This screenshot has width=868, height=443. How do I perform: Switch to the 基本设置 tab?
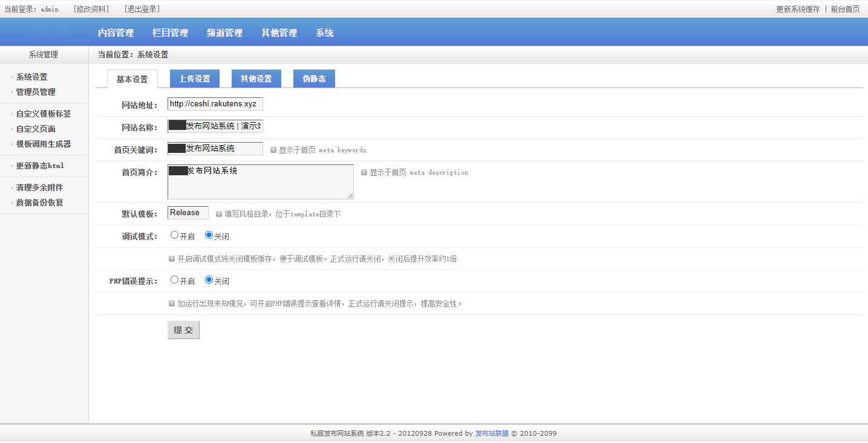pos(132,79)
